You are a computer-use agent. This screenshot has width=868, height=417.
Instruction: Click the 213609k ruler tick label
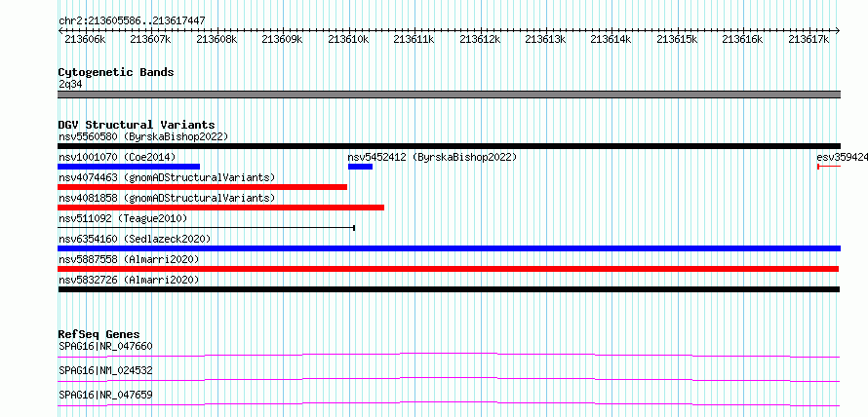(282, 39)
